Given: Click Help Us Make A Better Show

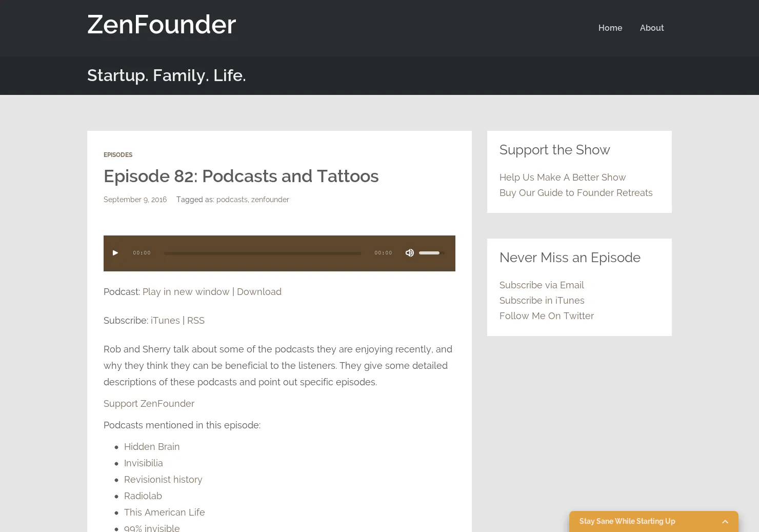Looking at the screenshot, I should coord(563,178).
